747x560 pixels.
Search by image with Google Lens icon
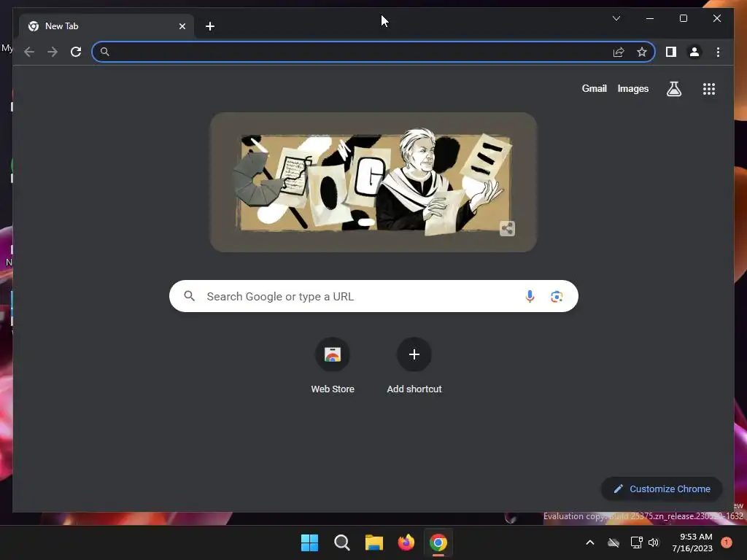coord(557,296)
